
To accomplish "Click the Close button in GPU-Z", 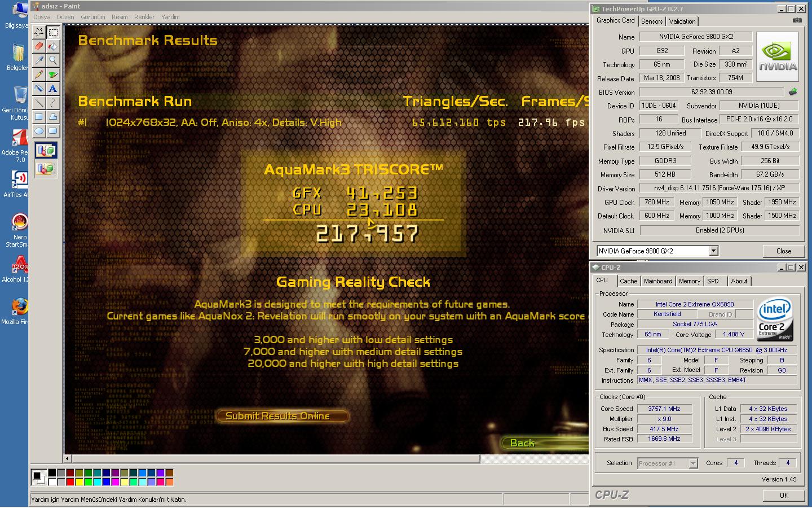I will click(x=783, y=251).
